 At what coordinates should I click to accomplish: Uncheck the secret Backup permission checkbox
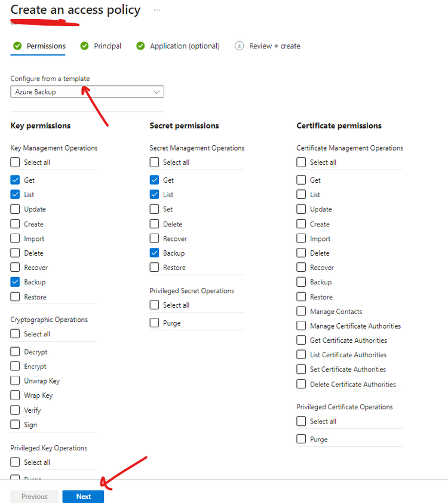pos(155,253)
